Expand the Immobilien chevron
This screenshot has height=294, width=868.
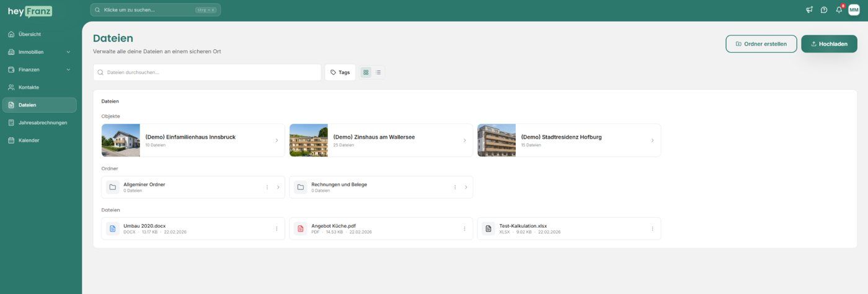click(x=68, y=52)
